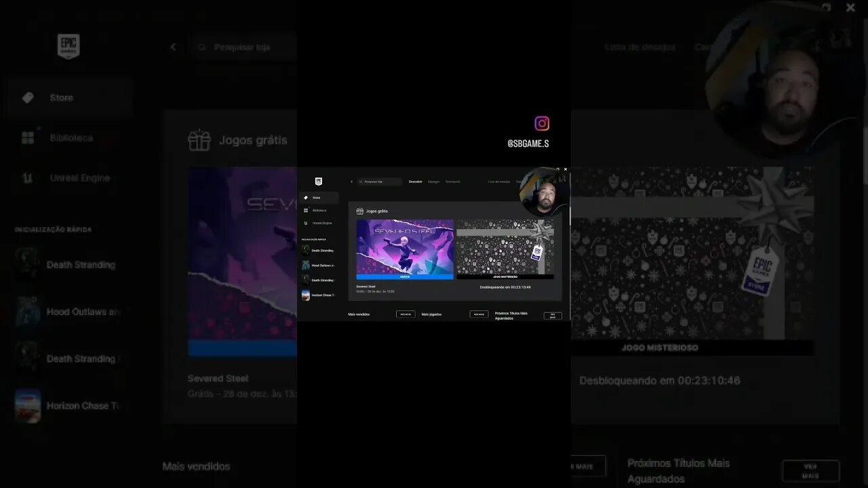Click Ver mais beside Mais jogados, small window
This screenshot has height=488, width=868.
pos(479,314)
